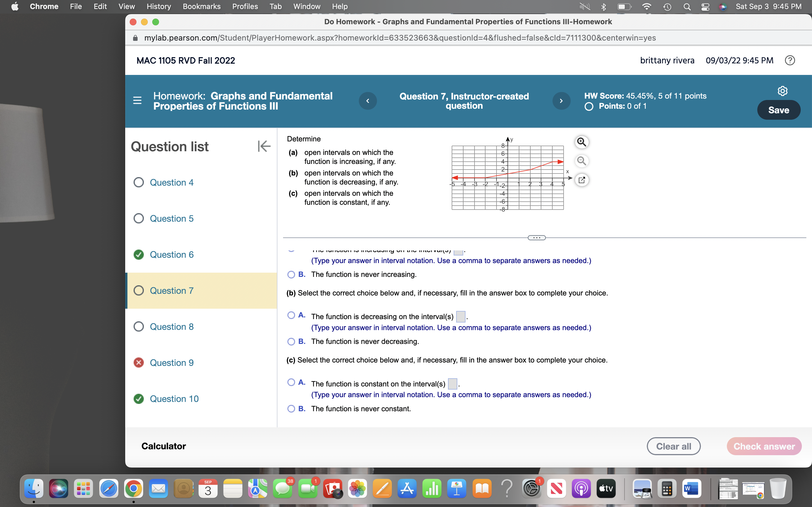Choose 'The function is never decreasing' option

tap(291, 342)
